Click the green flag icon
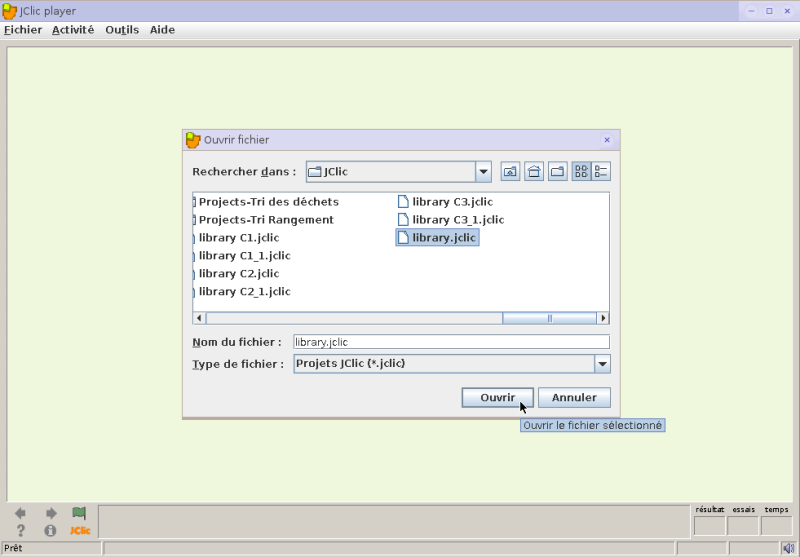 pos(79,513)
